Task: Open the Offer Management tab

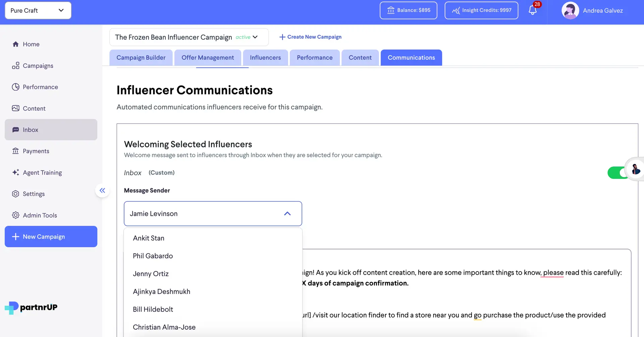Action: coord(208,58)
